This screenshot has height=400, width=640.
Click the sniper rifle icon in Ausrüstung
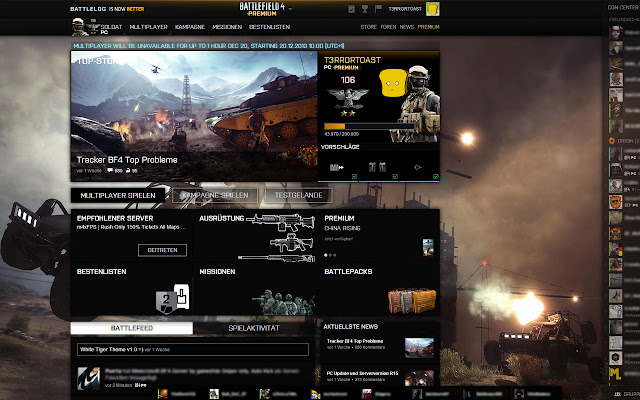(x=277, y=258)
